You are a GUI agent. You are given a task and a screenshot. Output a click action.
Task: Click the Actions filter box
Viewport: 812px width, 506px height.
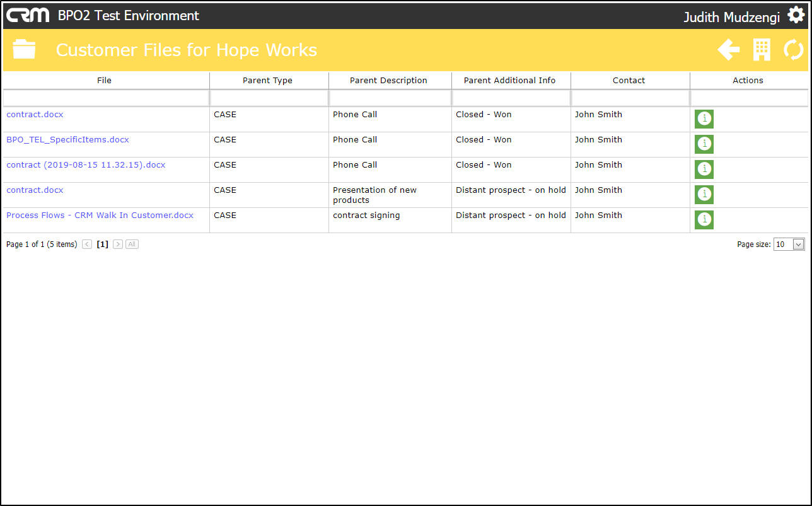coord(749,98)
